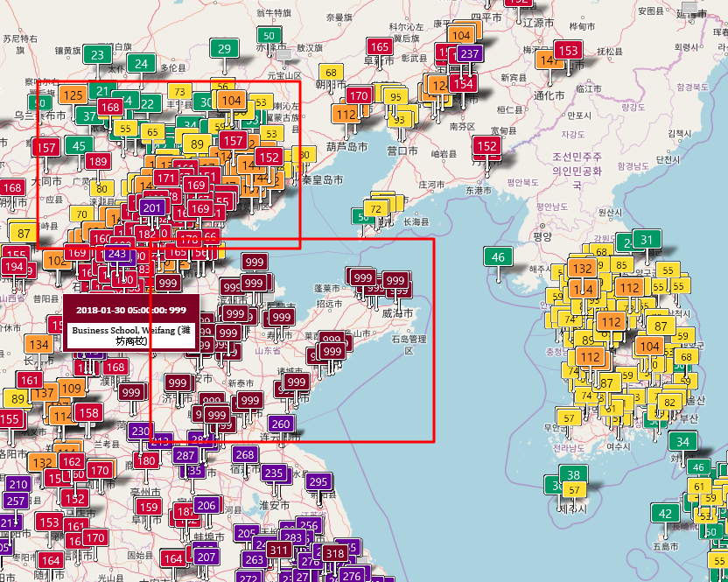Viewport: 728px width, 582px height.
Task: Select the purple marker showing 243
Action: pos(118,254)
